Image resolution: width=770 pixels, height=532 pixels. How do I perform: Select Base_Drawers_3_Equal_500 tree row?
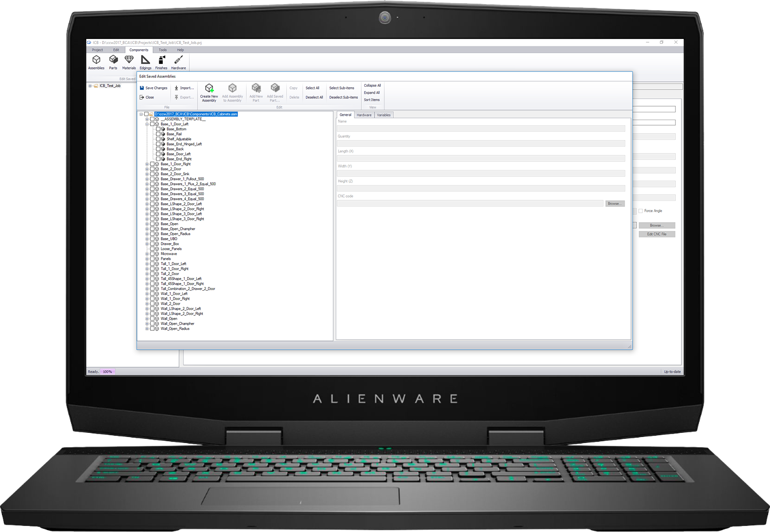(182, 194)
